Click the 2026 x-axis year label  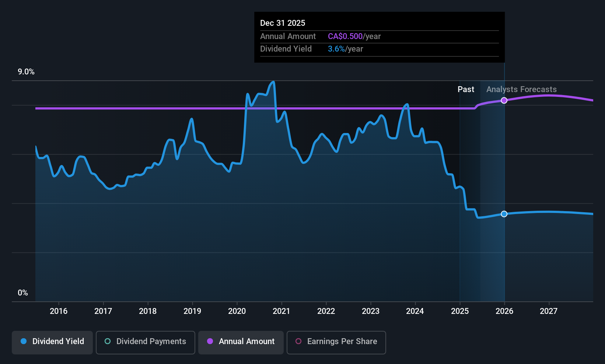click(x=504, y=311)
